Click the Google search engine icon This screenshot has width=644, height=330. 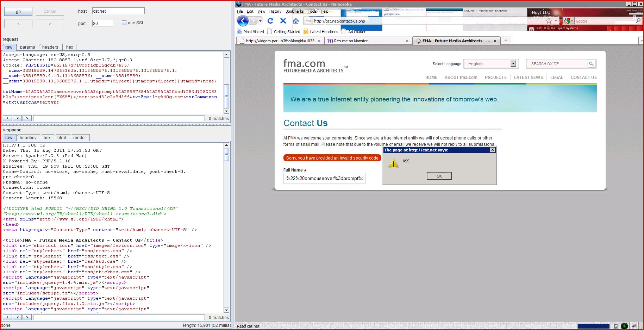pos(567,21)
